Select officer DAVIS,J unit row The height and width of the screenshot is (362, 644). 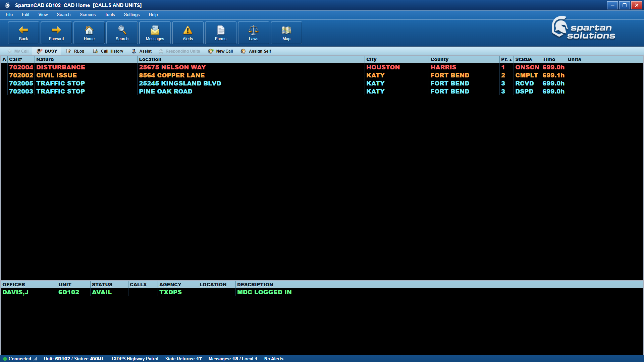click(x=322, y=292)
